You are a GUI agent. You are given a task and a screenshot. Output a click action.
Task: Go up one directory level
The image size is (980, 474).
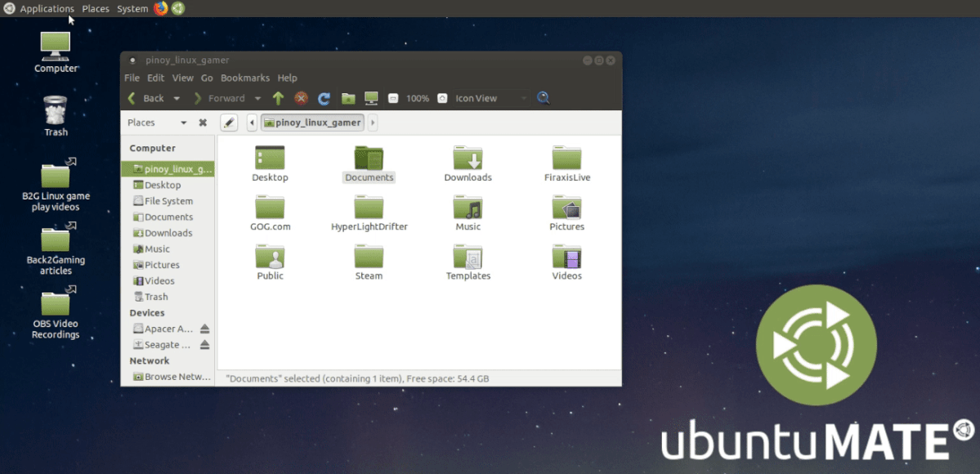(x=278, y=97)
